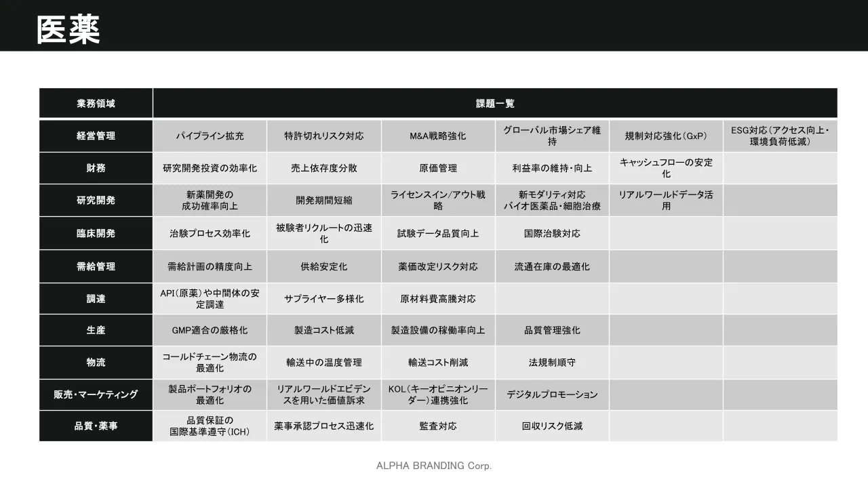Select the パイプライン拡充 cell
The image size is (868, 488).
coord(210,136)
